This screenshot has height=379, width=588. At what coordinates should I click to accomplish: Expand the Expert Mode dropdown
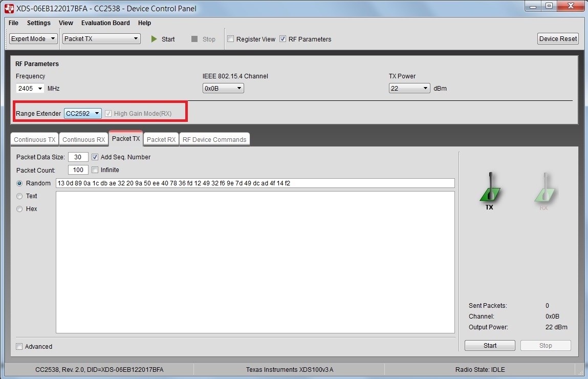point(33,38)
